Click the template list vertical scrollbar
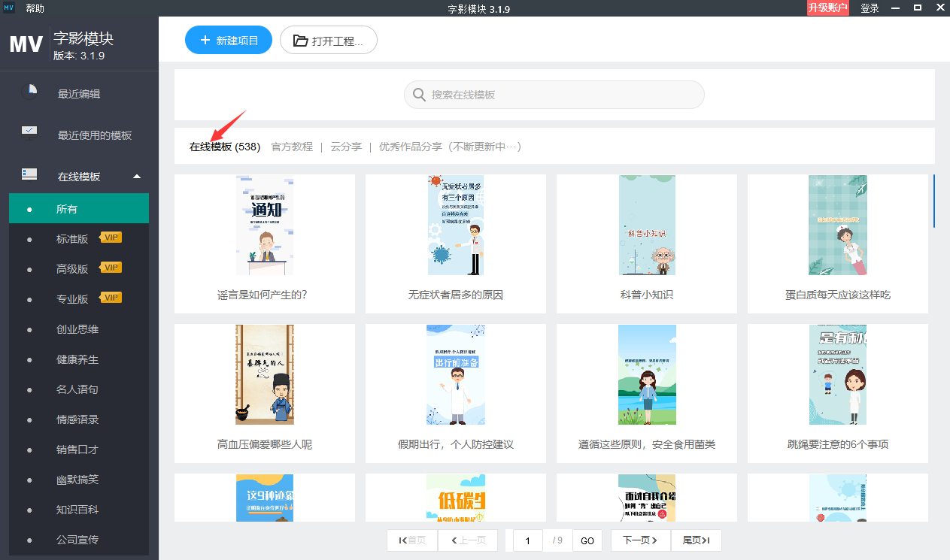 tap(934, 201)
